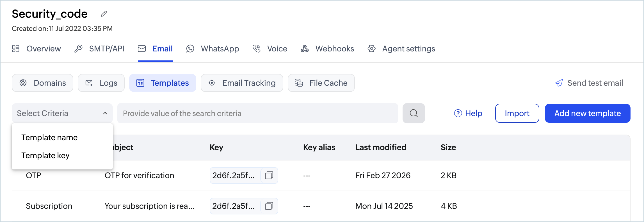Select the Templates sub-tab

[x=163, y=83]
